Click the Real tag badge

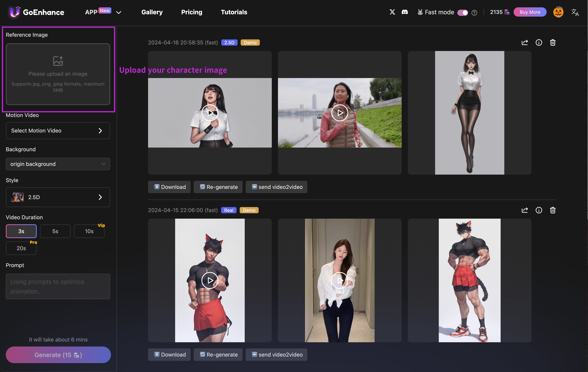228,210
